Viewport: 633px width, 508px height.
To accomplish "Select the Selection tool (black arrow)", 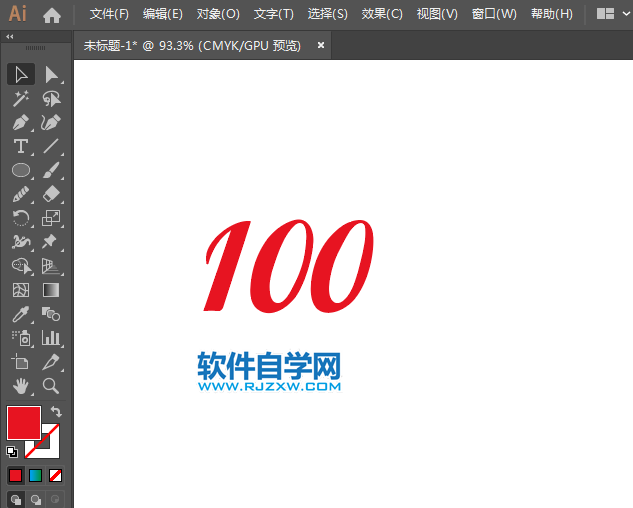I will point(21,74).
